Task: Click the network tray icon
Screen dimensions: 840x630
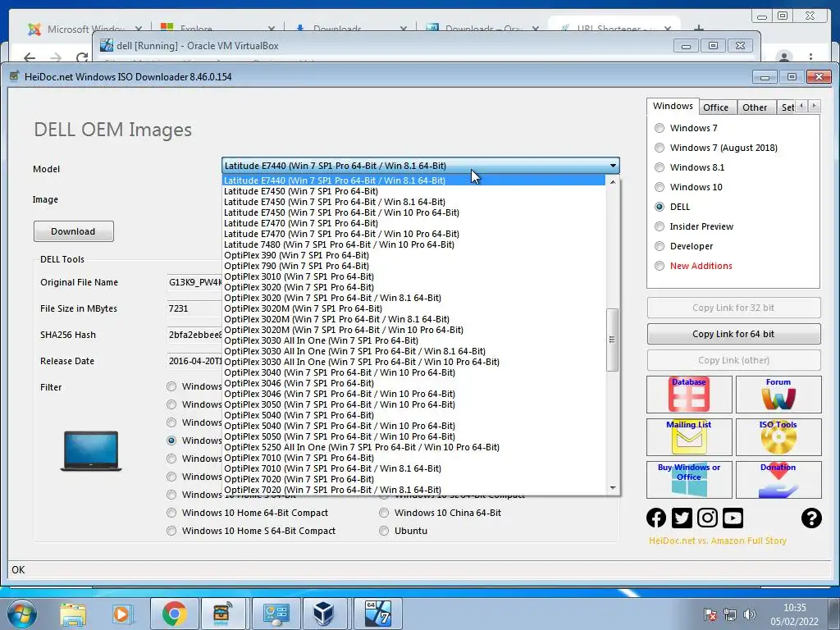Action: tap(729, 614)
